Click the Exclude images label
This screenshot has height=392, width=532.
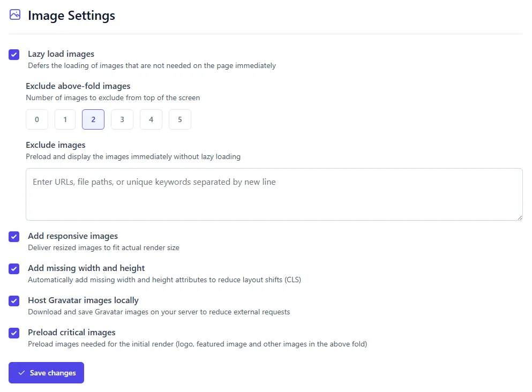click(x=56, y=145)
